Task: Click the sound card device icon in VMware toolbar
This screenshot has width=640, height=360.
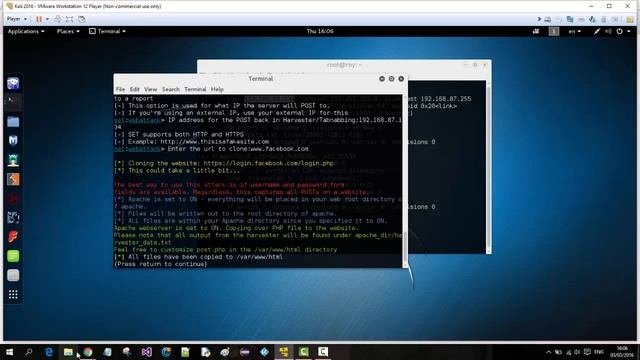Action: point(592,19)
